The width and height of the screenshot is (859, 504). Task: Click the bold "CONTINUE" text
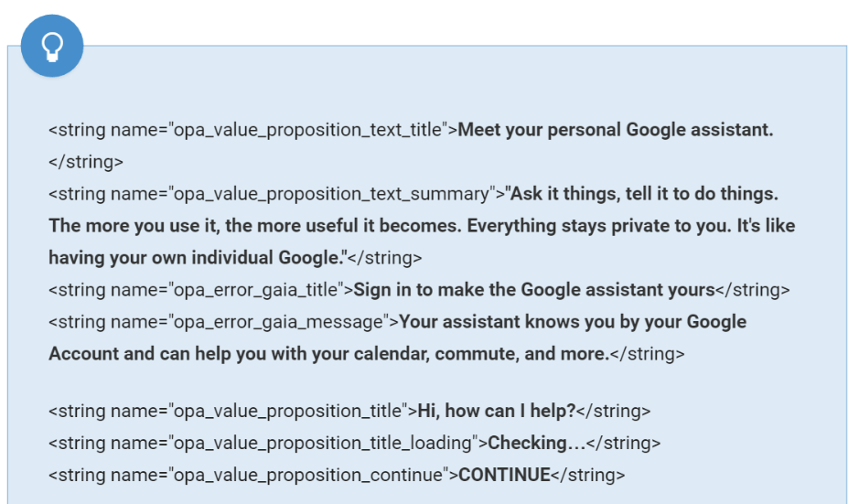[x=504, y=475]
